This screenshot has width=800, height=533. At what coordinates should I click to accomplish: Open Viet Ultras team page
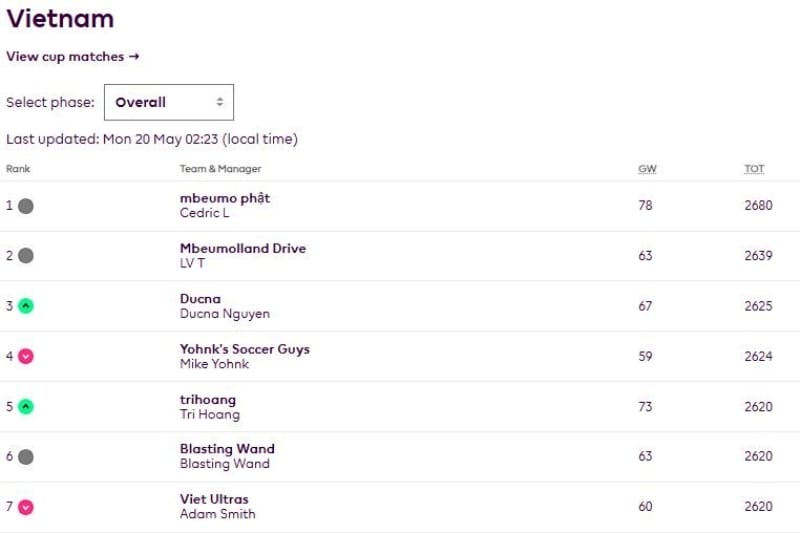tap(214, 499)
